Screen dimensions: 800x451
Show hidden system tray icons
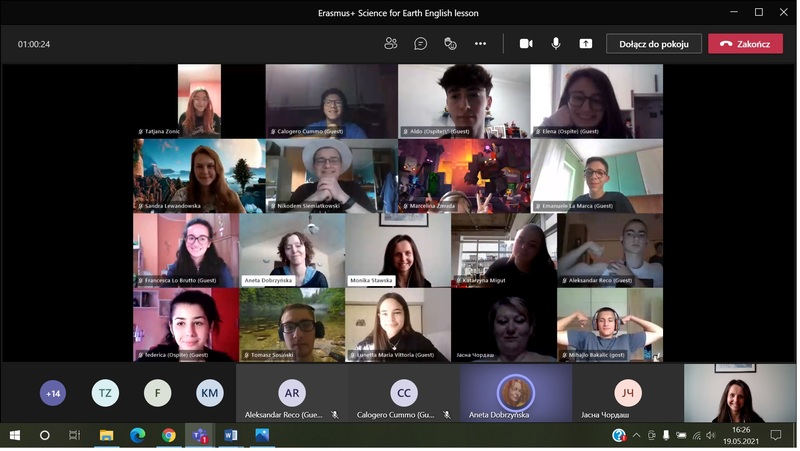(x=636, y=436)
